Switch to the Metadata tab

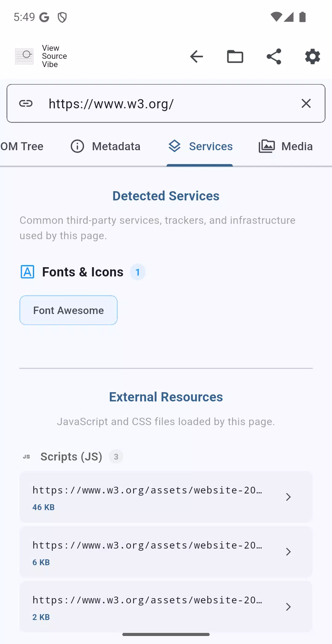coord(105,146)
